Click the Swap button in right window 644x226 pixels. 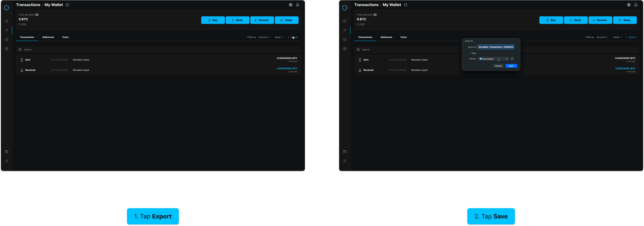[625, 20]
